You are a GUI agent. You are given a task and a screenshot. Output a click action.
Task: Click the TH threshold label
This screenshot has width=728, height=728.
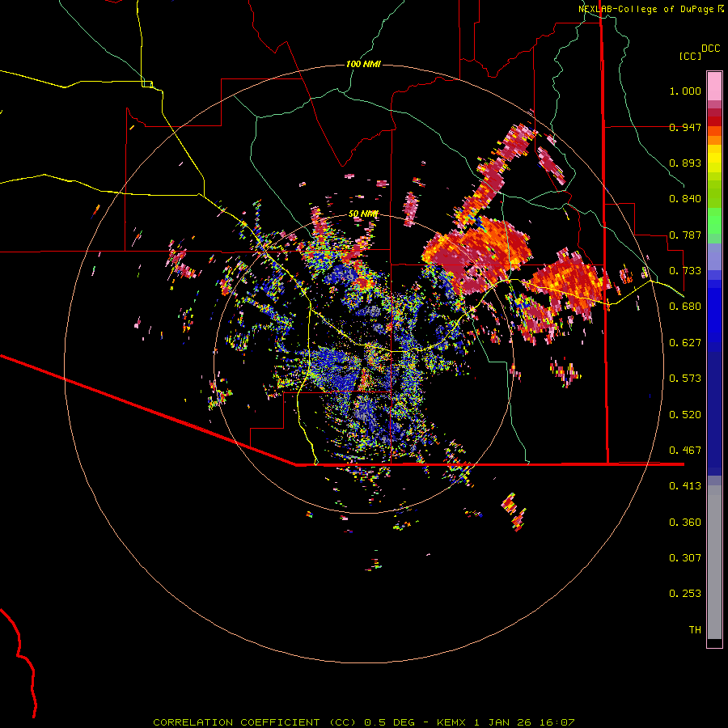(695, 630)
